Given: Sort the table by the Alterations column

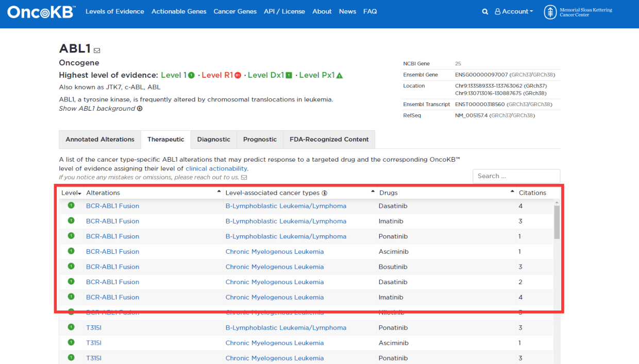Looking at the screenshot, I should pos(154,193).
